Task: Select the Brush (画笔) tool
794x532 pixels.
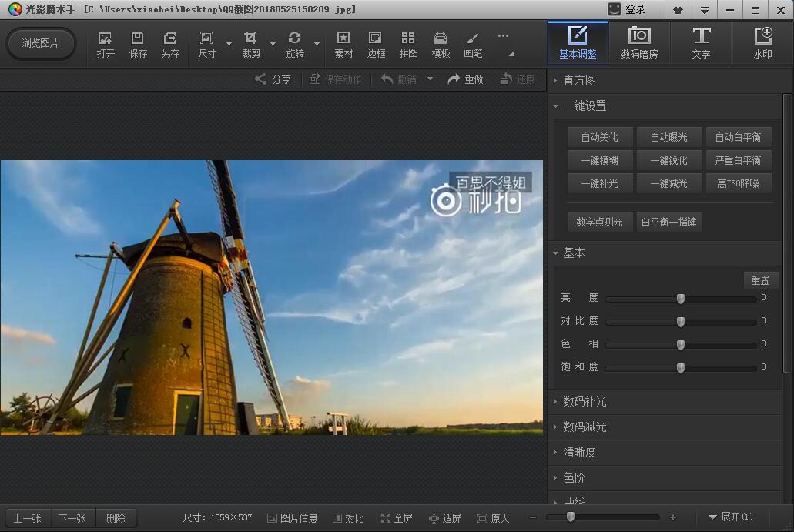Action: pyautogui.click(x=473, y=44)
